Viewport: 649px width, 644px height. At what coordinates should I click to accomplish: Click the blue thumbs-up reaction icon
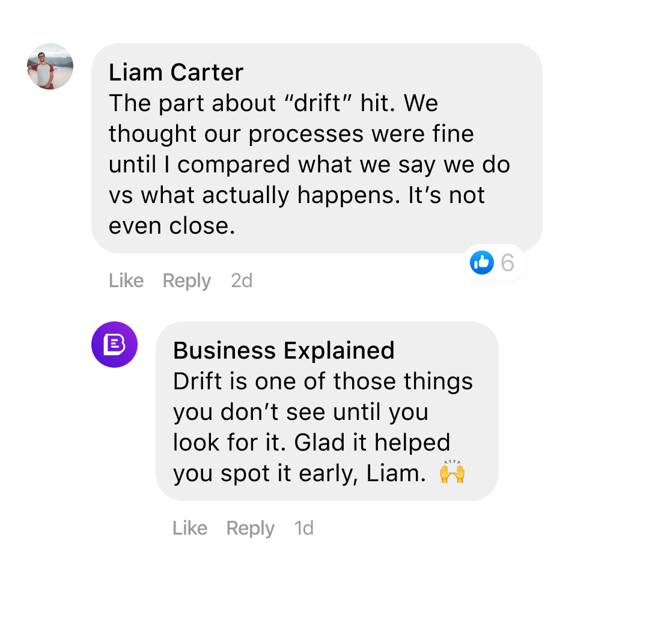481,263
